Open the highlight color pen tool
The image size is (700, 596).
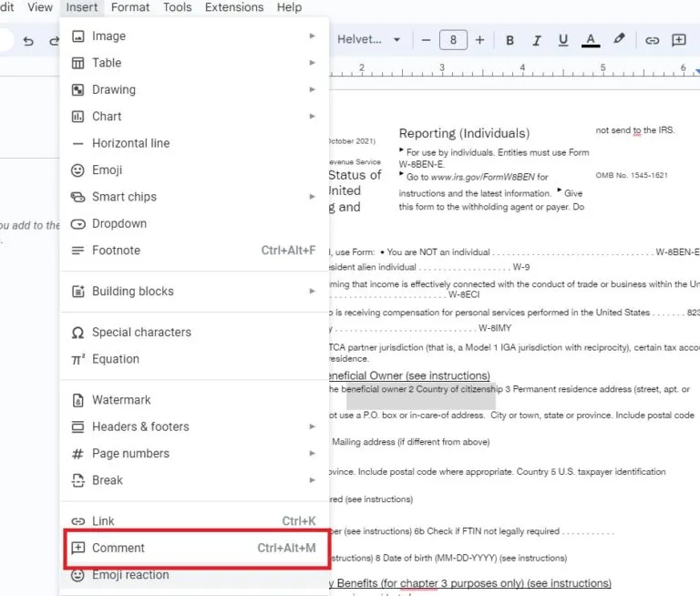tap(619, 39)
